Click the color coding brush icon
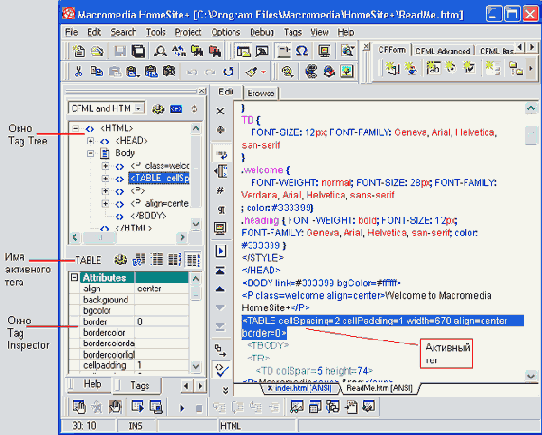 [251, 72]
